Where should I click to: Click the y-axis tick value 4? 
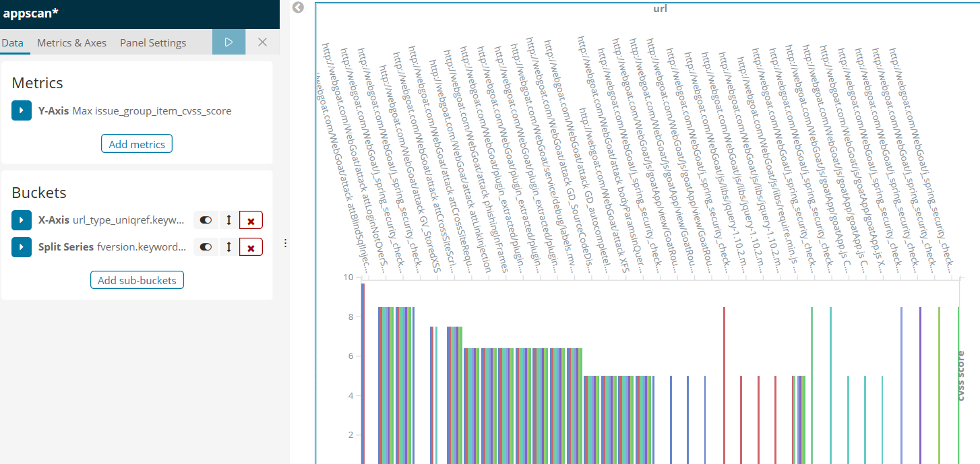coord(350,395)
